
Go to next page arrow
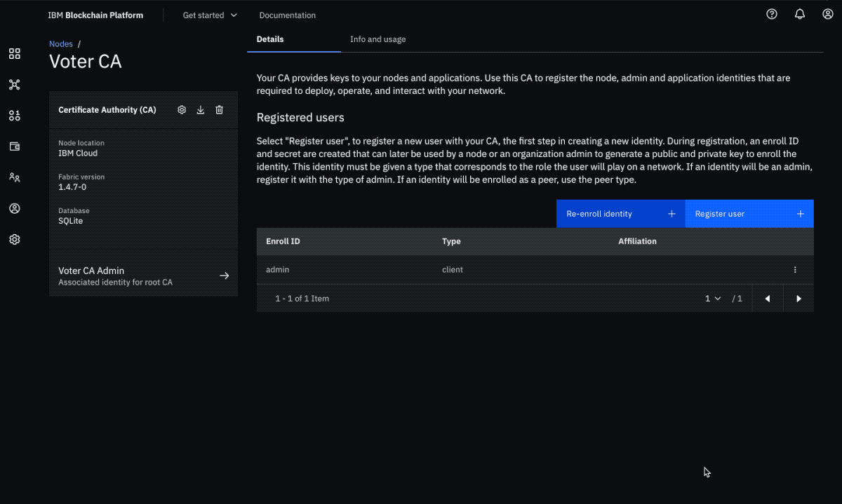click(x=798, y=299)
